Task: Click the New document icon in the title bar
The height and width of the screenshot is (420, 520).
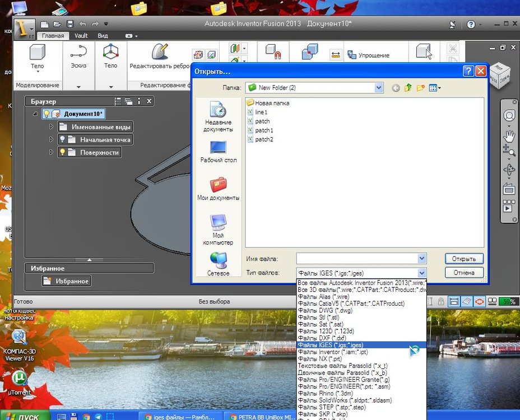Action: (44, 24)
